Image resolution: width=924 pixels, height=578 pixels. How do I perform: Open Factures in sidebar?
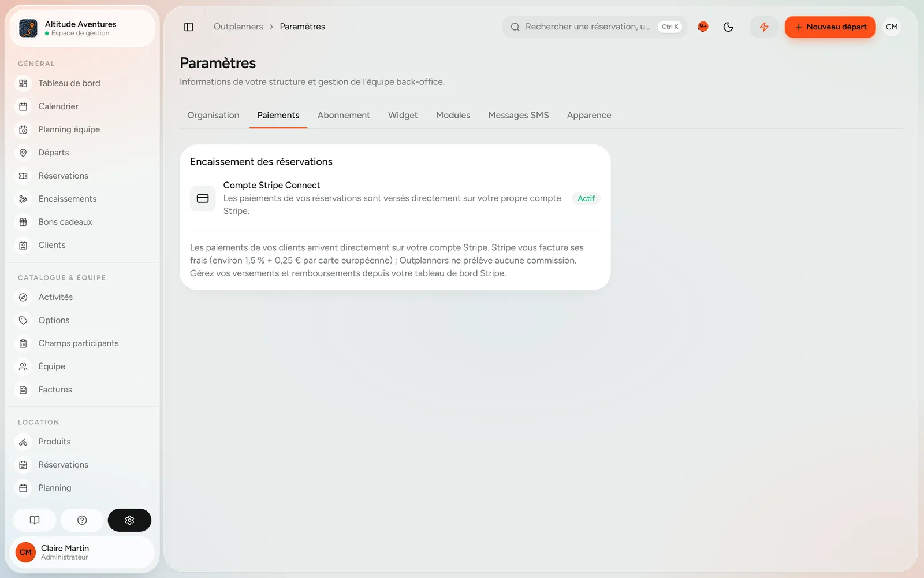83,390
